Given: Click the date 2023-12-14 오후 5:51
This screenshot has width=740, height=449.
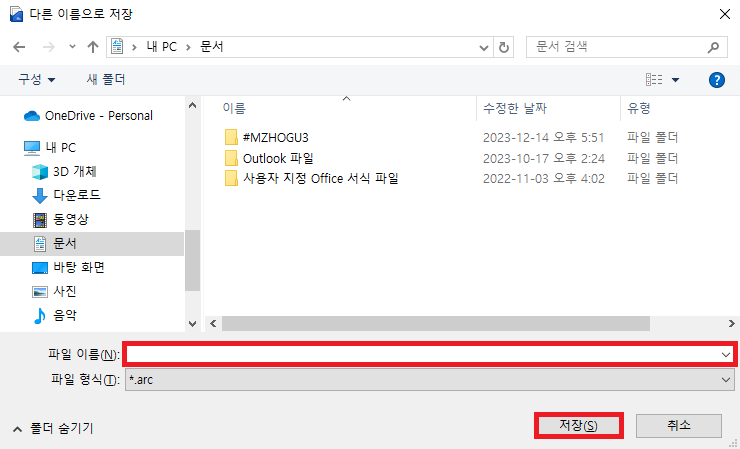Looking at the screenshot, I should click(544, 137).
